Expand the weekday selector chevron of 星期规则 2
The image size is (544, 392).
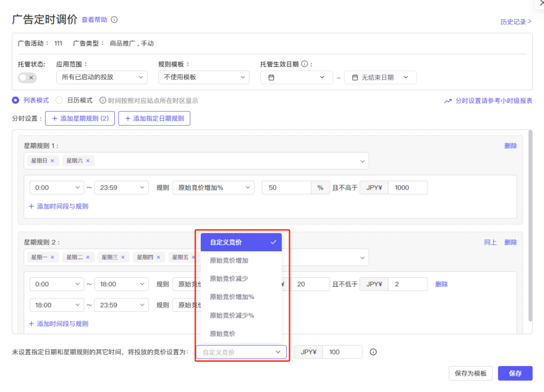pyautogui.click(x=362, y=258)
